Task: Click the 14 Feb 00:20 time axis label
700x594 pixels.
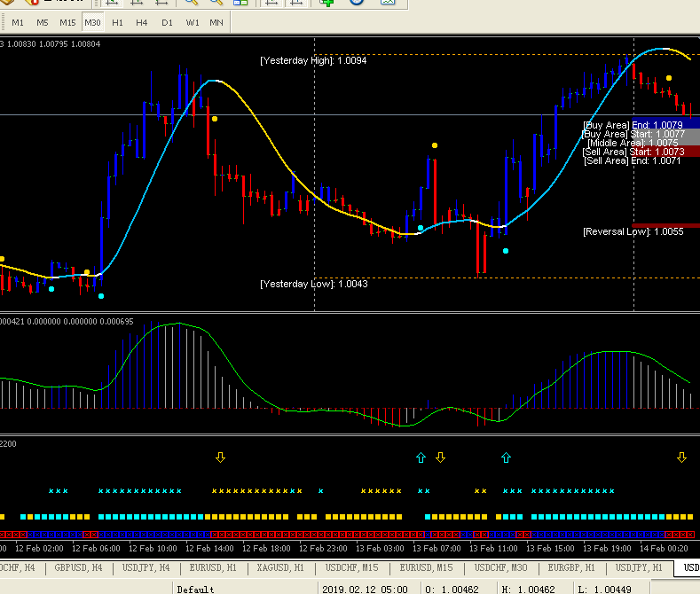Action: (x=664, y=549)
